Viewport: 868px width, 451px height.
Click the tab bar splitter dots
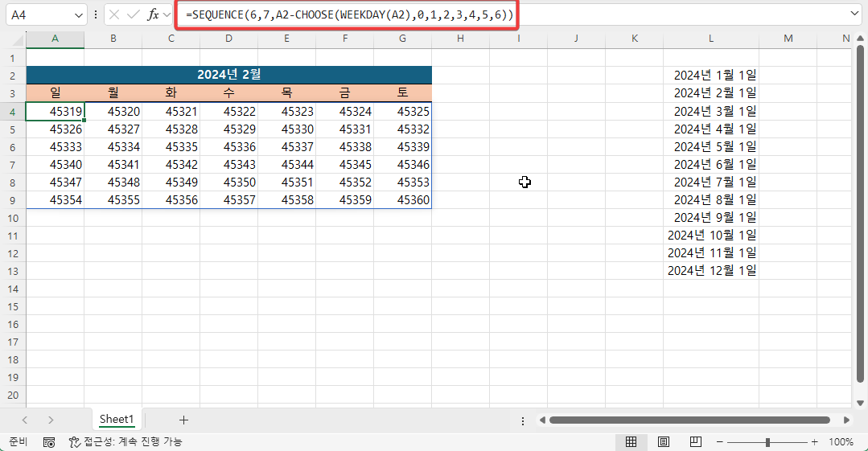(x=523, y=421)
